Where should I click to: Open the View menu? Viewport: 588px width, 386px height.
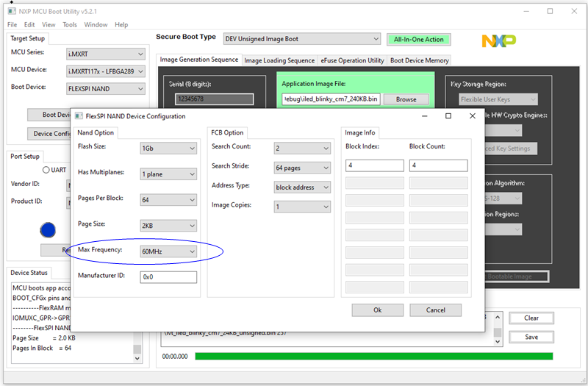tap(49, 25)
